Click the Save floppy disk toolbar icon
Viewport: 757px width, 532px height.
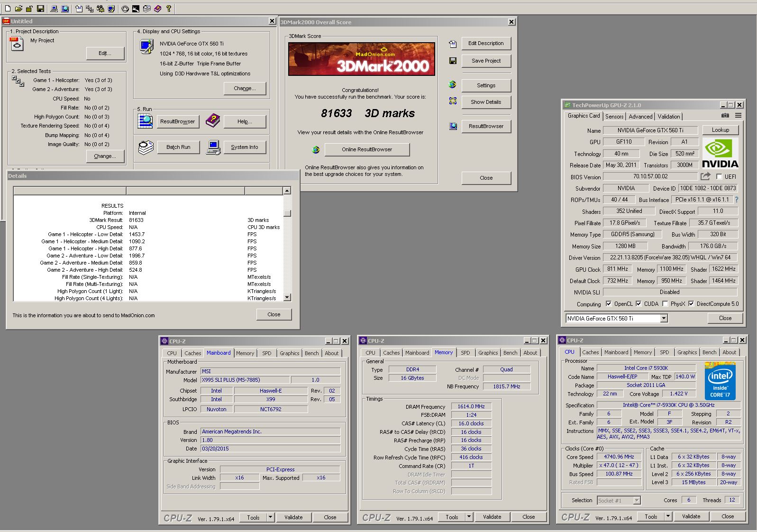pos(40,9)
